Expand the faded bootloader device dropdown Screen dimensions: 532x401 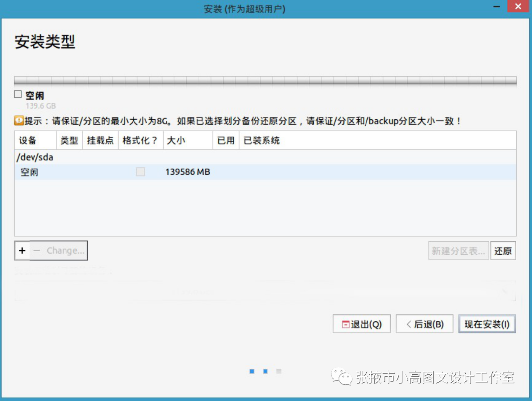coord(503,292)
